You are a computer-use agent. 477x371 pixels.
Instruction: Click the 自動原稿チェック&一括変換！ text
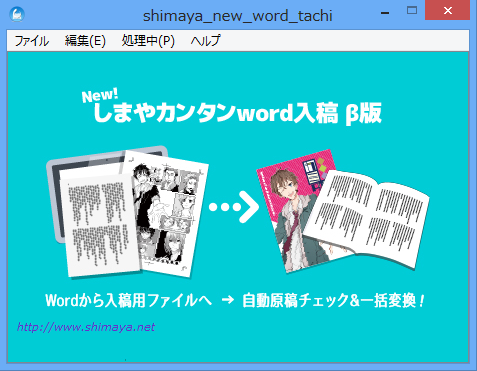tap(334, 300)
